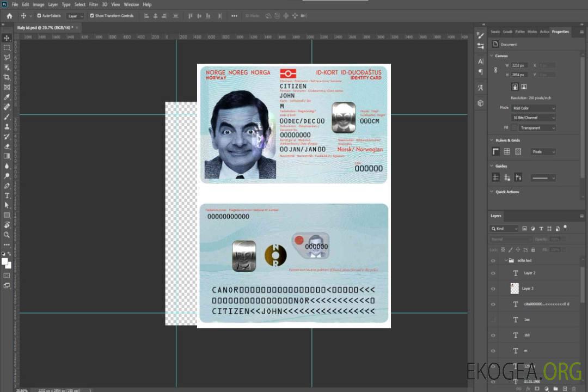The width and height of the screenshot is (588, 392).
Task: Set canvas to landscape orientation
Action: tap(524, 87)
